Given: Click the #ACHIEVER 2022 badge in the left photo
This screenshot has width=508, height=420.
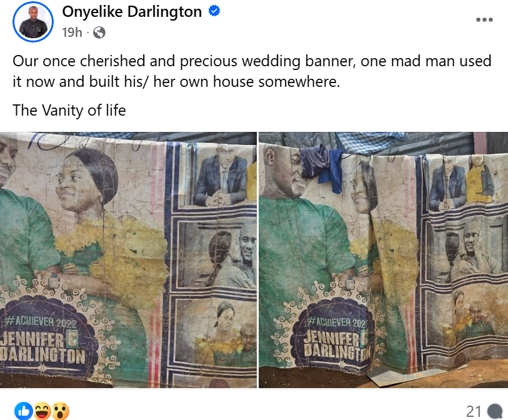Looking at the screenshot, I should pos(41,322).
